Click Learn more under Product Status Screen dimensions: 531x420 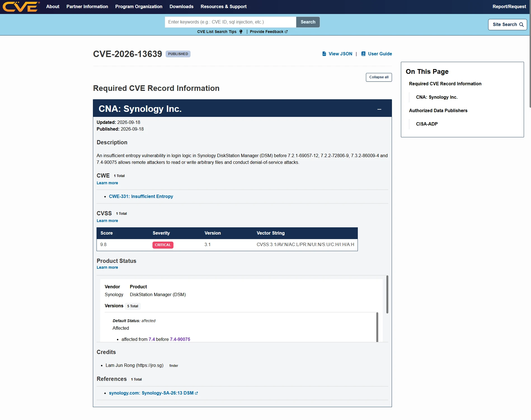(107, 267)
